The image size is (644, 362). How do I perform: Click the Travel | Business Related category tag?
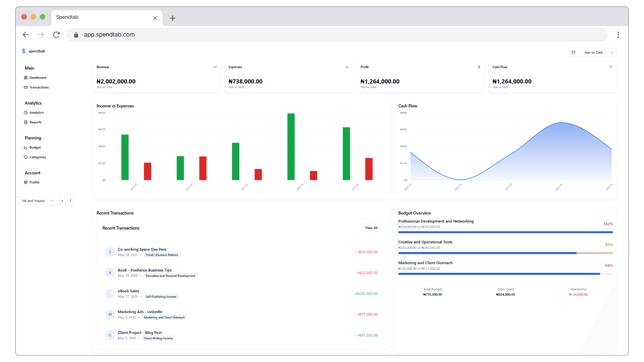point(162,255)
